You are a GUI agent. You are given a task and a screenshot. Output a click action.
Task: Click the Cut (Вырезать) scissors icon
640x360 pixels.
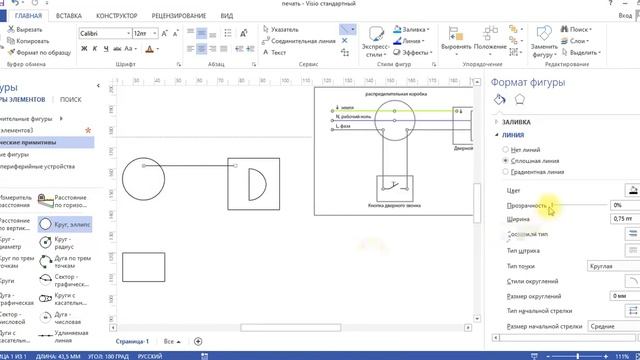pos(11,29)
